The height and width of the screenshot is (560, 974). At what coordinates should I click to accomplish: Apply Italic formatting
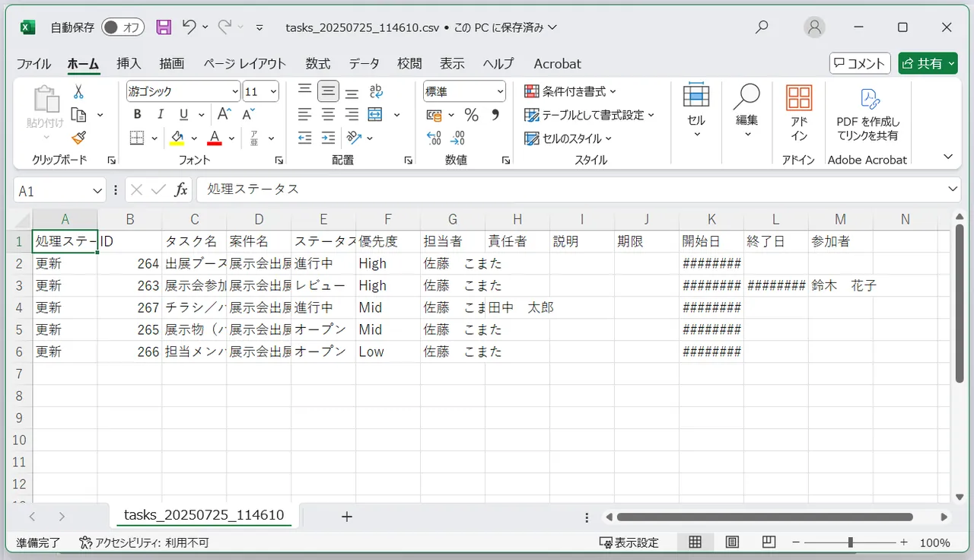coord(161,115)
